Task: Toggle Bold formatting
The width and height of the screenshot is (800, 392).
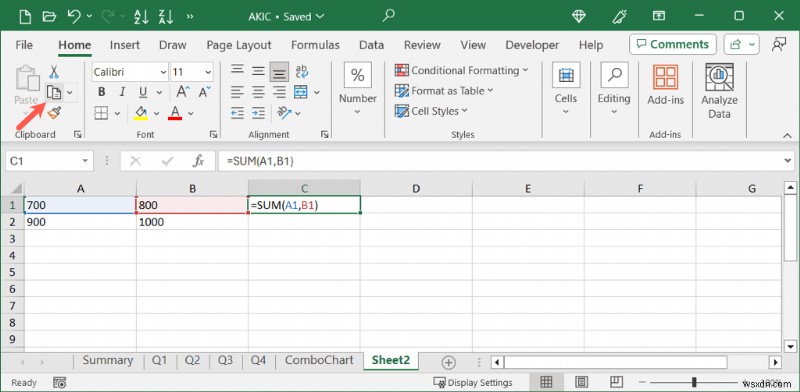Action: 102,92
